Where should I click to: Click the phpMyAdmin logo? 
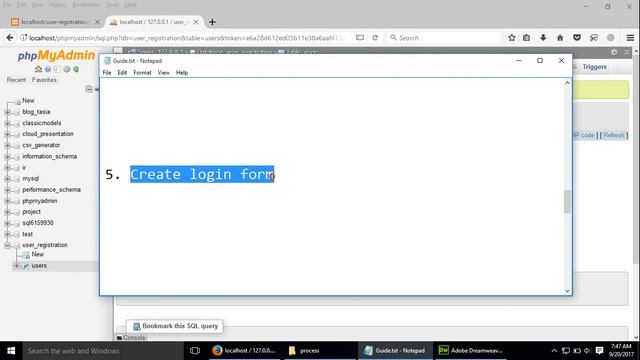(x=56, y=56)
